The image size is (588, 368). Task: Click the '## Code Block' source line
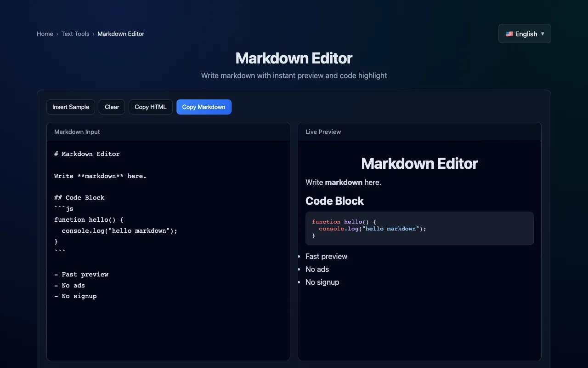(x=79, y=198)
